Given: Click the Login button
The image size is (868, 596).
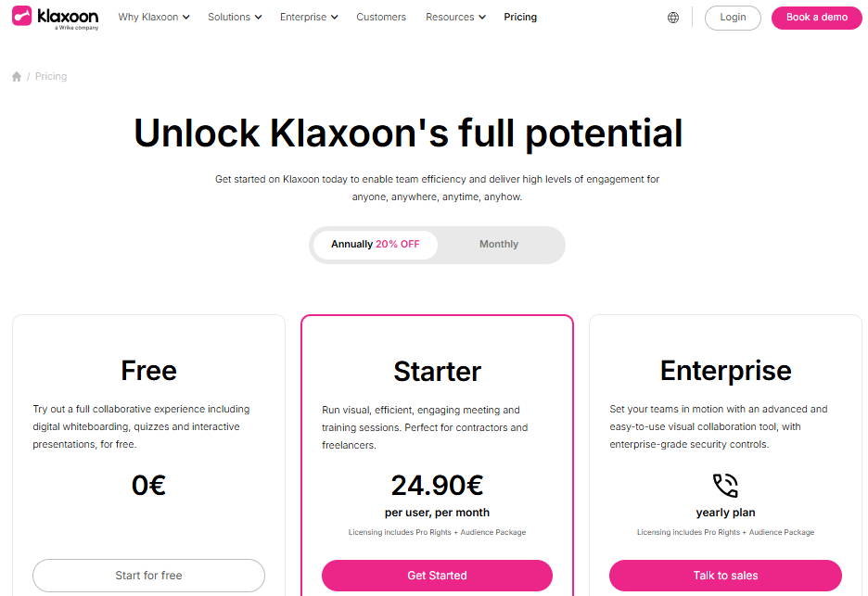Looking at the screenshot, I should coord(733,18).
